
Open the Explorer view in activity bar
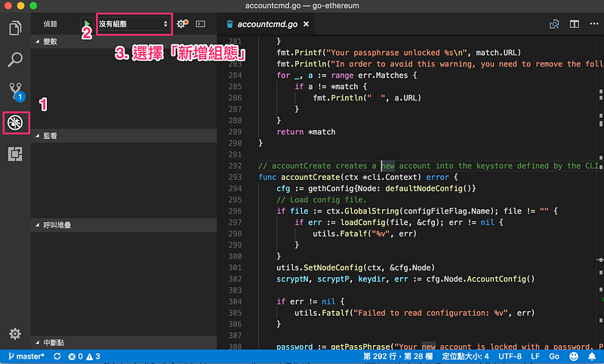tap(15, 29)
